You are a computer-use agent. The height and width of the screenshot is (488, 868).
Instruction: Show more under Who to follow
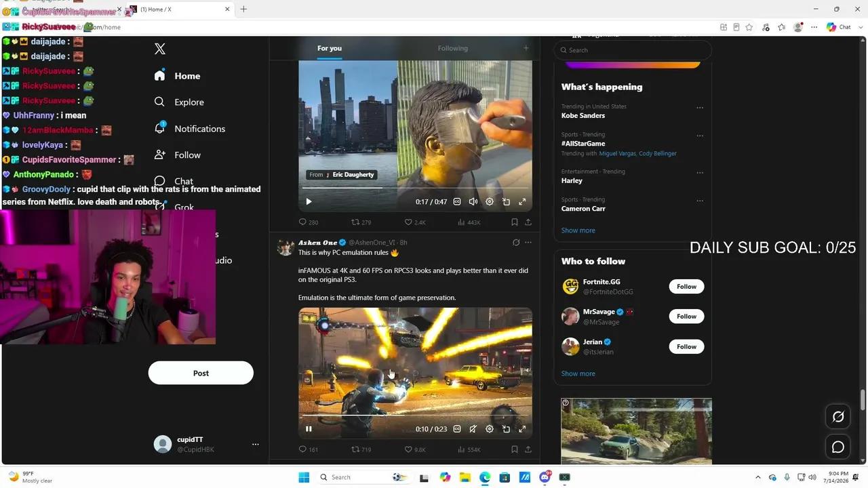pos(578,373)
